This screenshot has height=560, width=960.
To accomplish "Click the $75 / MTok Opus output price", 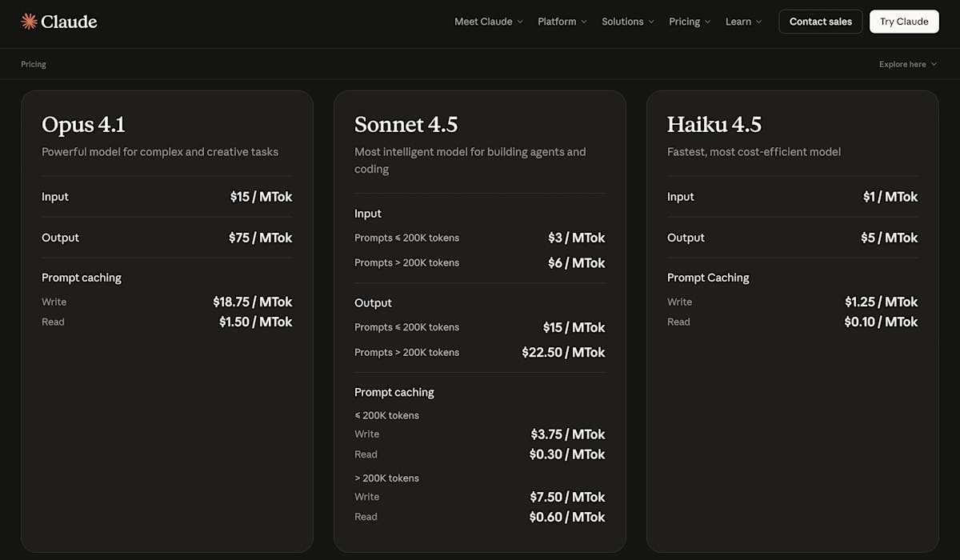I will (261, 238).
